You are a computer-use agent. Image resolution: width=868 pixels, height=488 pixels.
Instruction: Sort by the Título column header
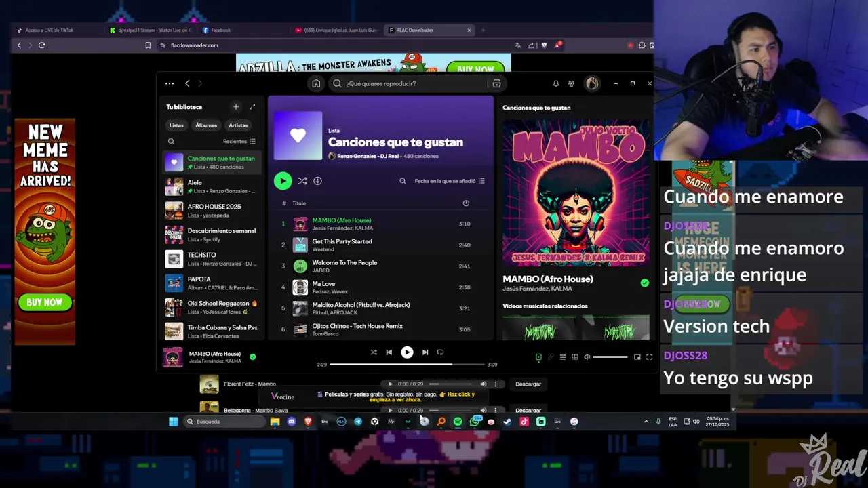pyautogui.click(x=299, y=203)
